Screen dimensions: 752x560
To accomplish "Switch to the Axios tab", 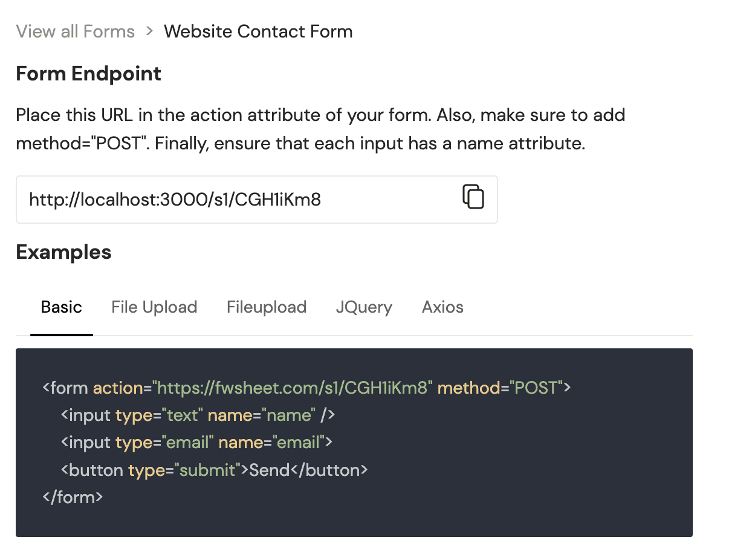I will click(442, 307).
